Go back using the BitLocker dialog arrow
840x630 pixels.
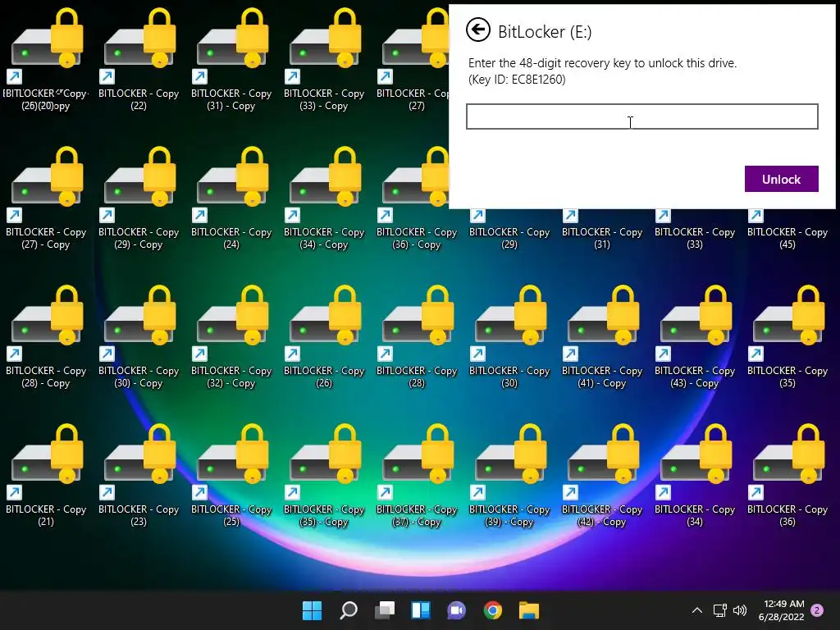(x=478, y=30)
